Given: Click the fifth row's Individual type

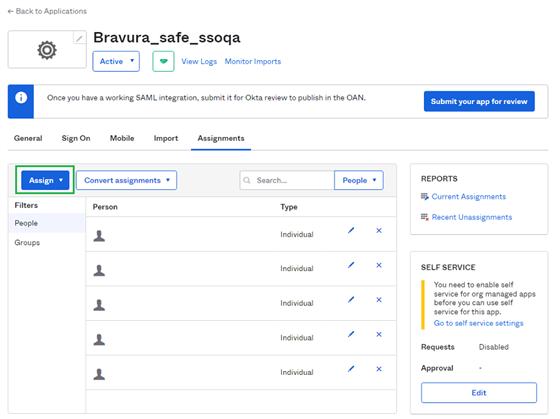Looking at the screenshot, I should coord(297,372).
